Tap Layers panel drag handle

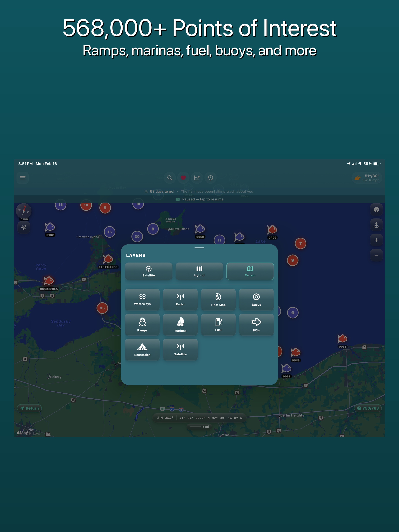(x=199, y=248)
